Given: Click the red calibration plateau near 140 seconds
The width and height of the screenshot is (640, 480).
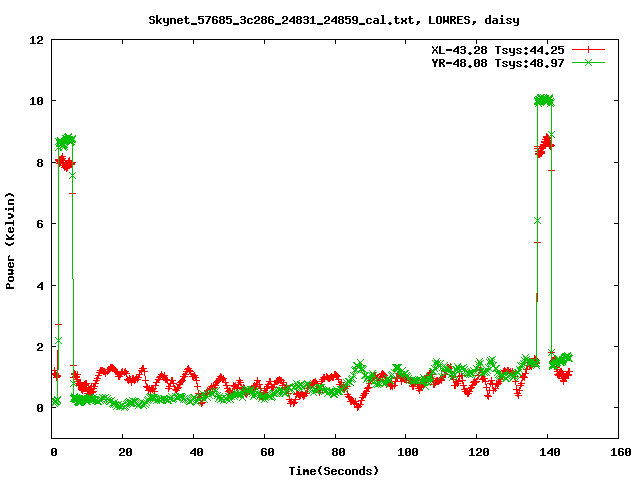Looking at the screenshot, I should click(x=544, y=146).
